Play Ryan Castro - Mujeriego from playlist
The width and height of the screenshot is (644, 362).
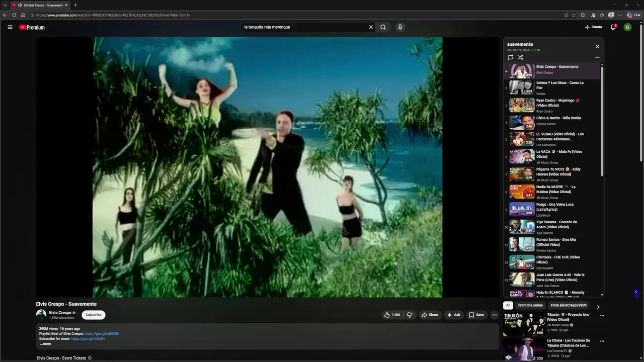click(x=552, y=105)
